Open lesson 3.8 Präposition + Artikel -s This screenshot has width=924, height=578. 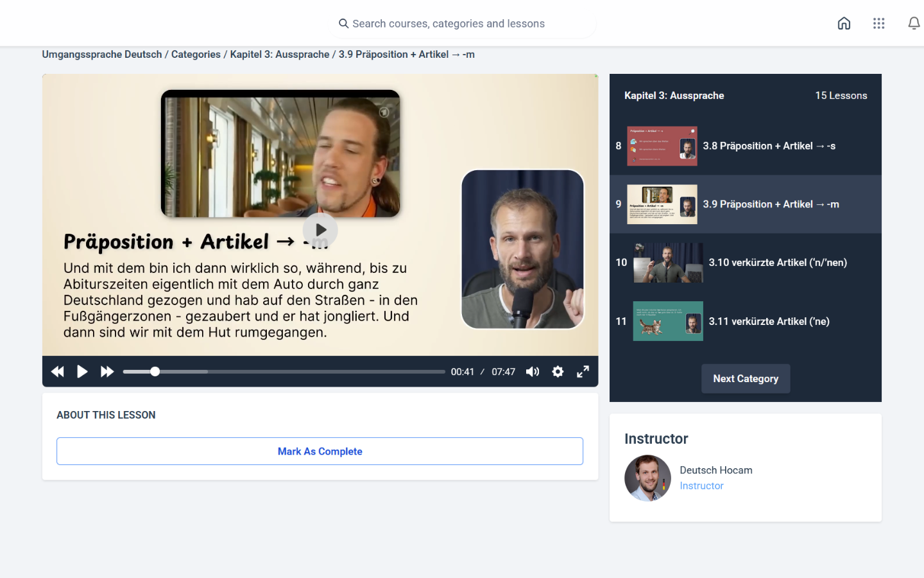pos(769,146)
